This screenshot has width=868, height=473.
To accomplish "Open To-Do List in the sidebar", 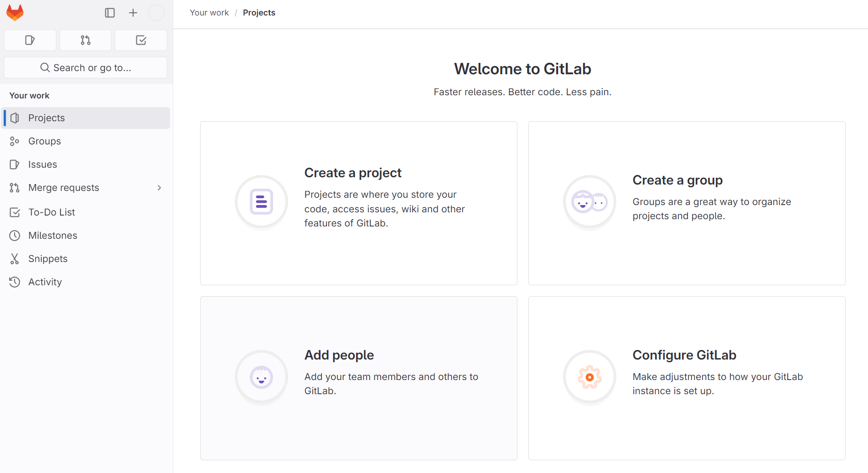I will [x=87, y=212].
